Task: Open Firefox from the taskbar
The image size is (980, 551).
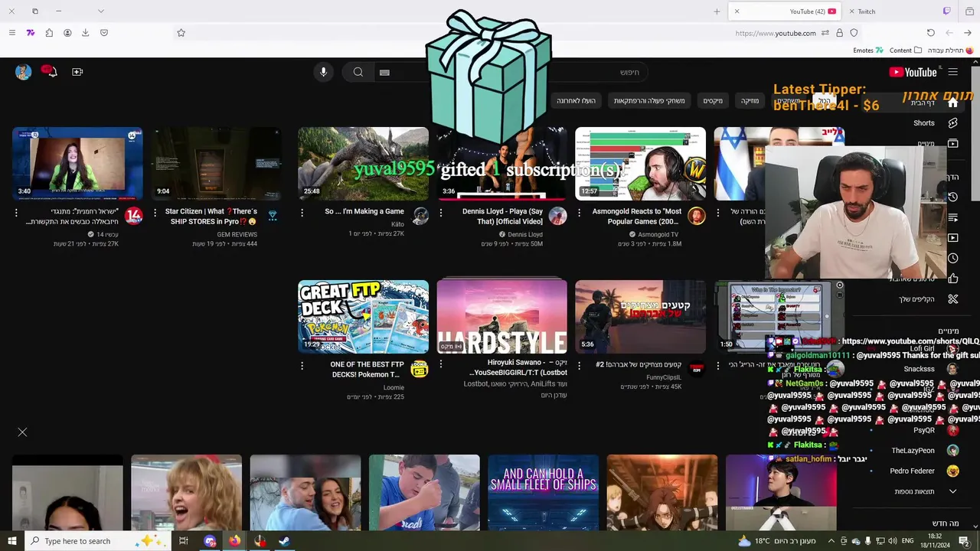Action: pos(234,541)
